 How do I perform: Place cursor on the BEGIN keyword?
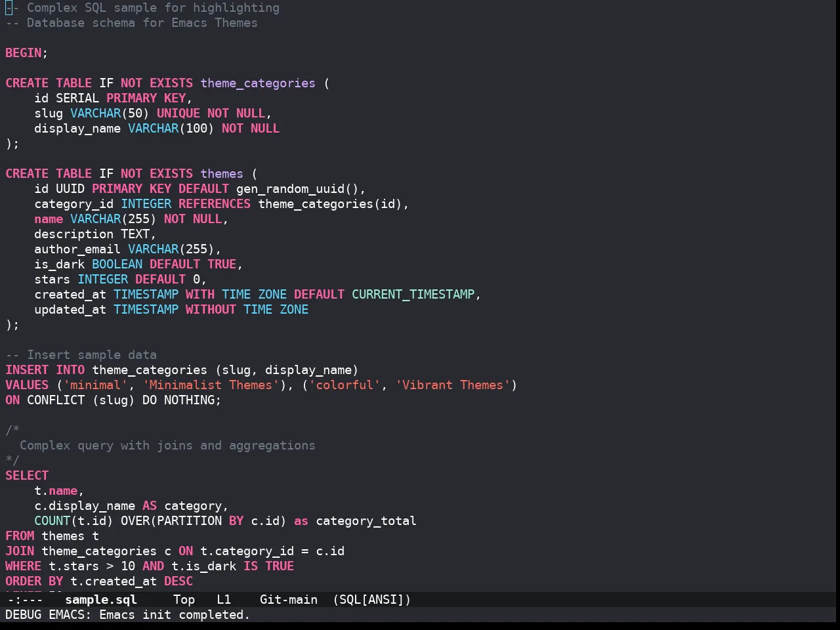coord(24,52)
